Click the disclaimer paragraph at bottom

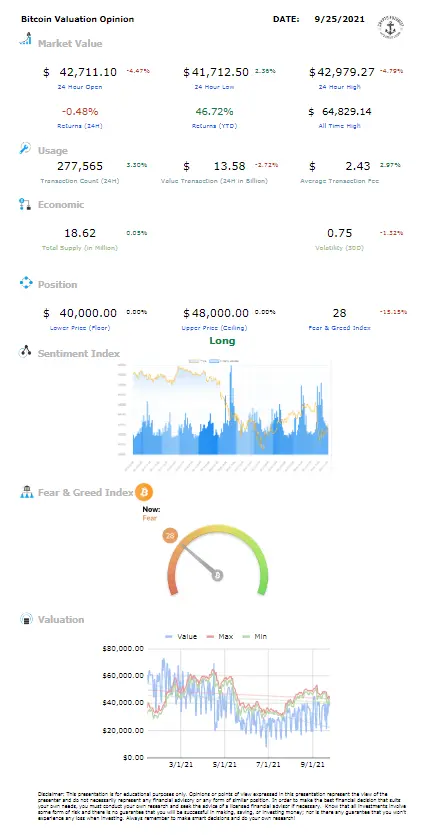coord(223,807)
